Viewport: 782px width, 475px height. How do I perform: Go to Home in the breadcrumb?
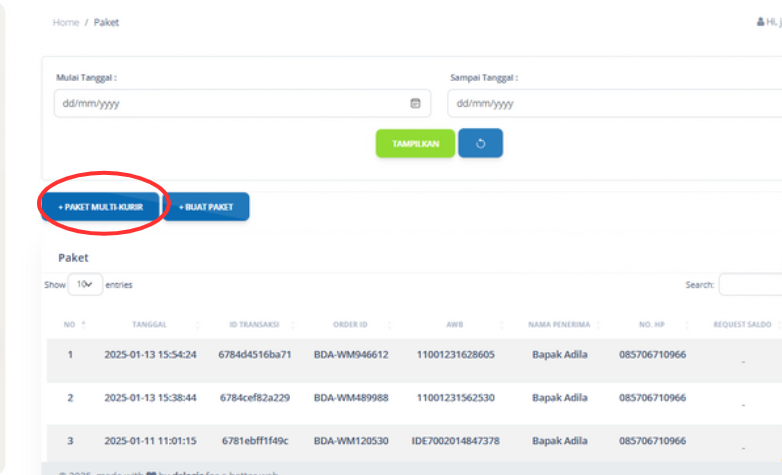(x=65, y=22)
